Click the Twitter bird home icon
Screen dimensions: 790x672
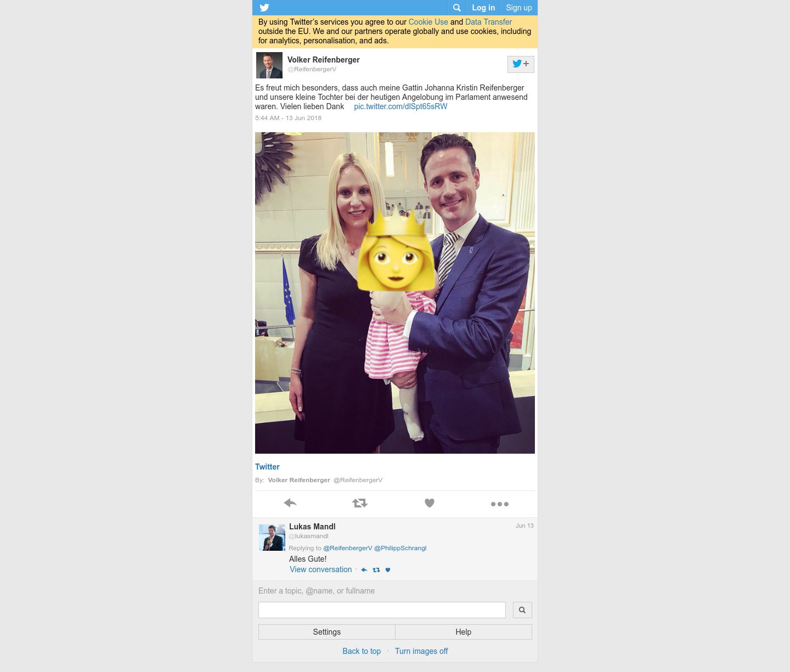coord(264,8)
